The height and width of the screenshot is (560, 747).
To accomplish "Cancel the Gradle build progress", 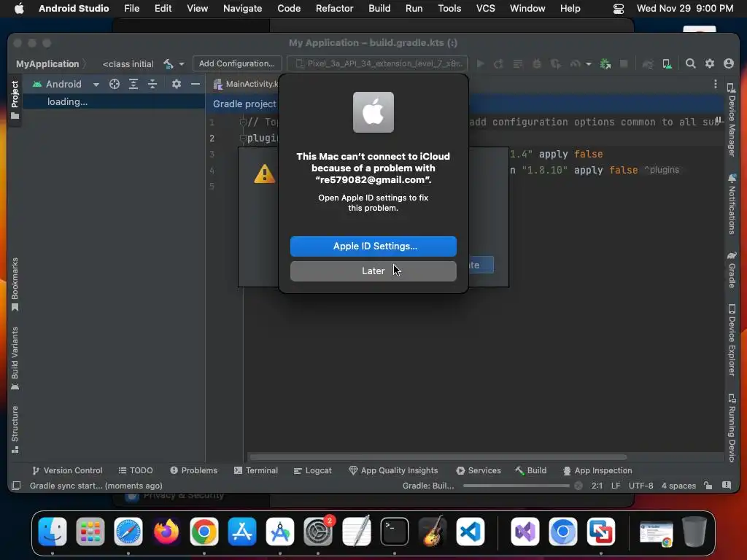I will click(x=578, y=486).
